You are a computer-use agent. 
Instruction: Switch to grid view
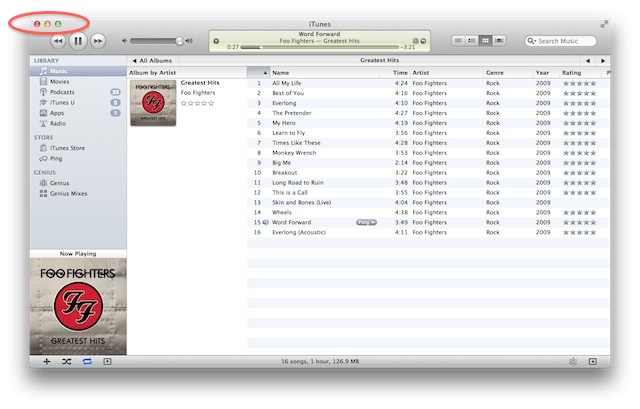[485, 41]
